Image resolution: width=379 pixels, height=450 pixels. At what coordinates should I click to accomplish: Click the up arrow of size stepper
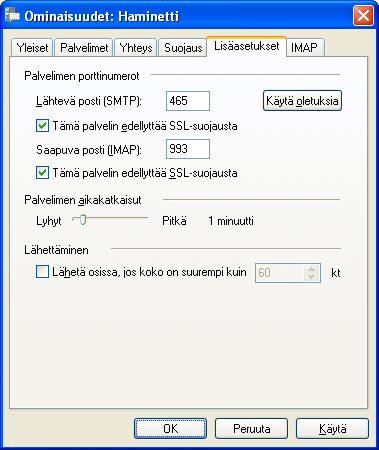click(311, 269)
